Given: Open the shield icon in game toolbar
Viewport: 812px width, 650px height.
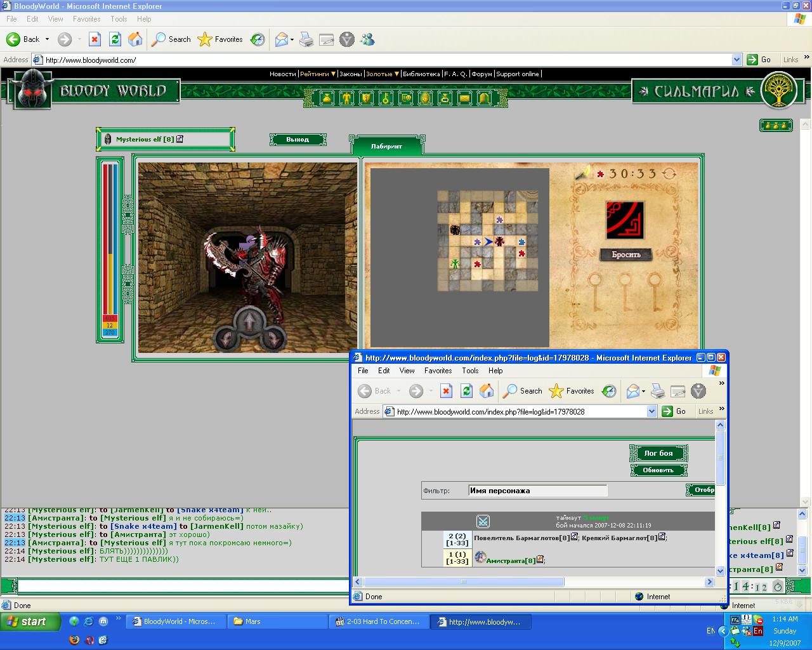Looking at the screenshot, I should (366, 98).
